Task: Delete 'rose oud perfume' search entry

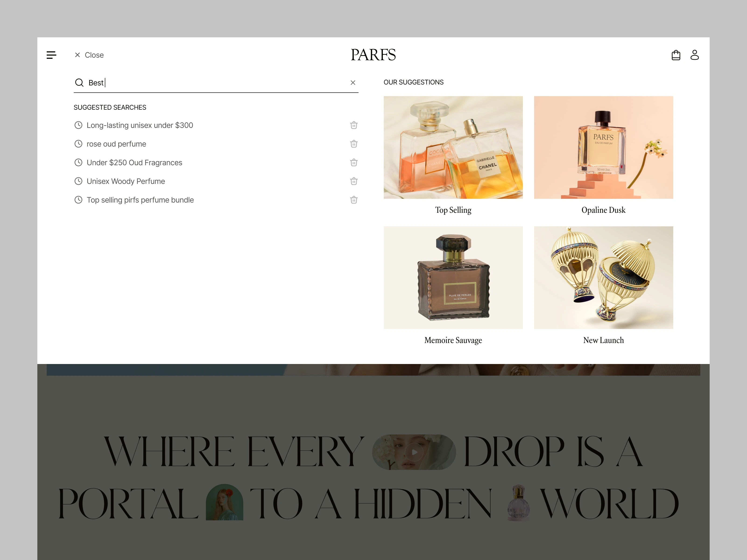Action: click(354, 144)
